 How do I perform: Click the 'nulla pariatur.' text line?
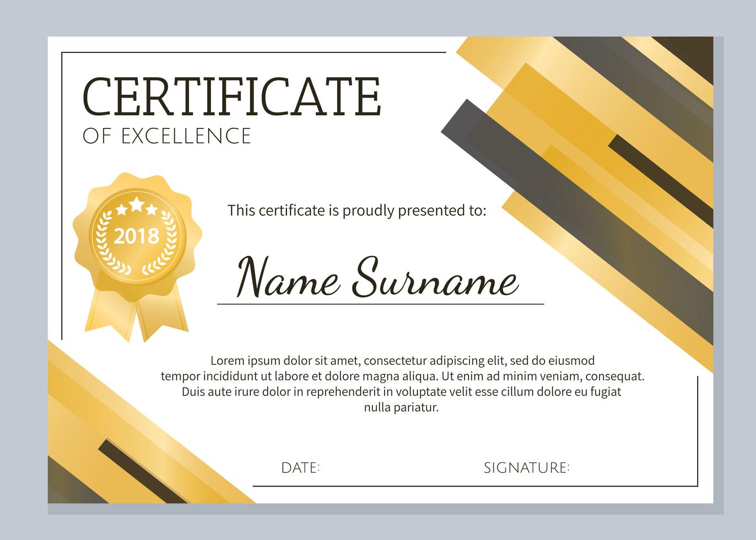click(x=401, y=408)
